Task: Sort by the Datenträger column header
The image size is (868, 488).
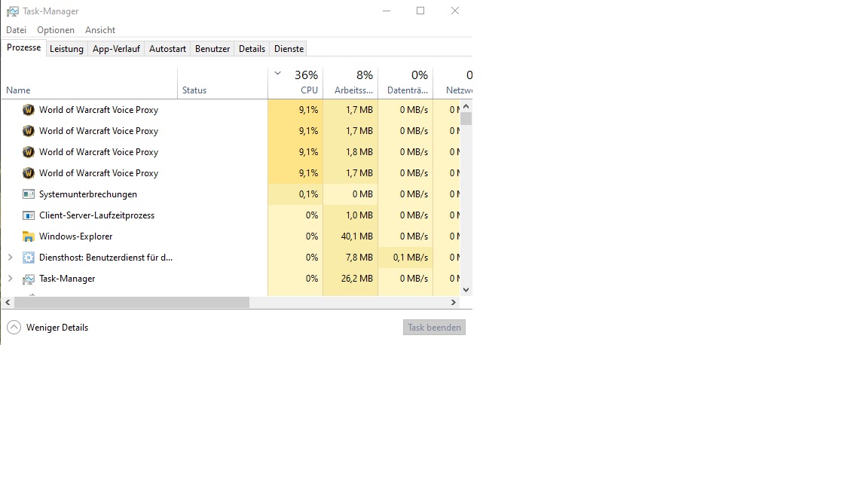Action: pyautogui.click(x=405, y=83)
